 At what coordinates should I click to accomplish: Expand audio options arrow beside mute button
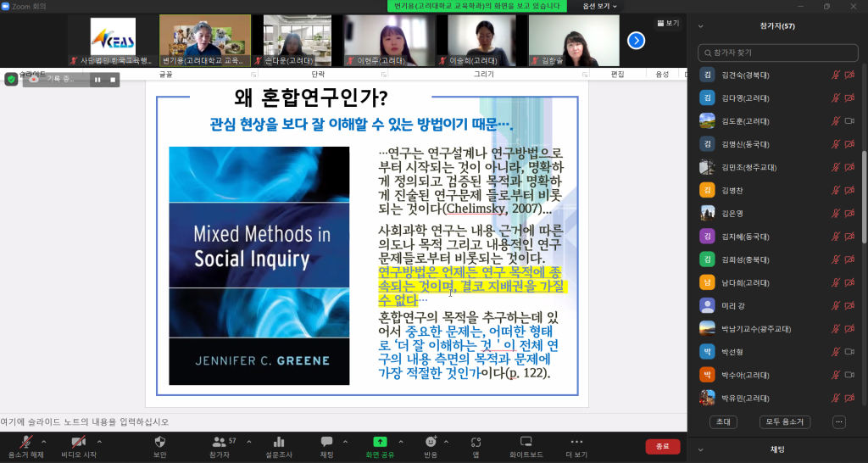pyautogui.click(x=49, y=441)
